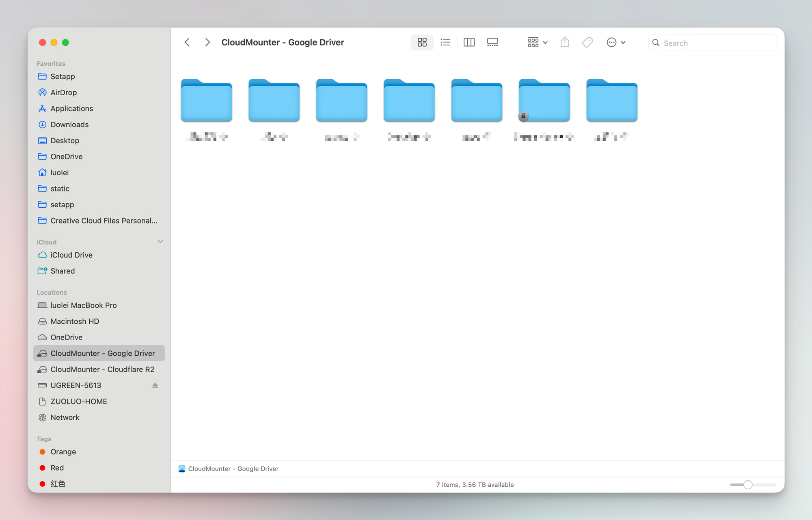The height and width of the screenshot is (520, 812).
Task: Open the OneDrive folder under Favorites
Action: click(x=99, y=157)
